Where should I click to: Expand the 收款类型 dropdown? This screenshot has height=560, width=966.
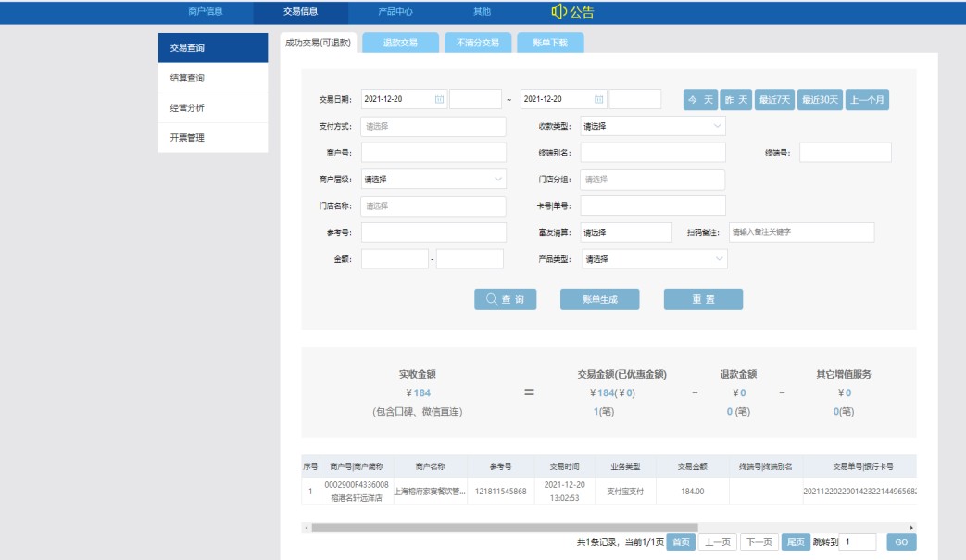tap(653, 127)
